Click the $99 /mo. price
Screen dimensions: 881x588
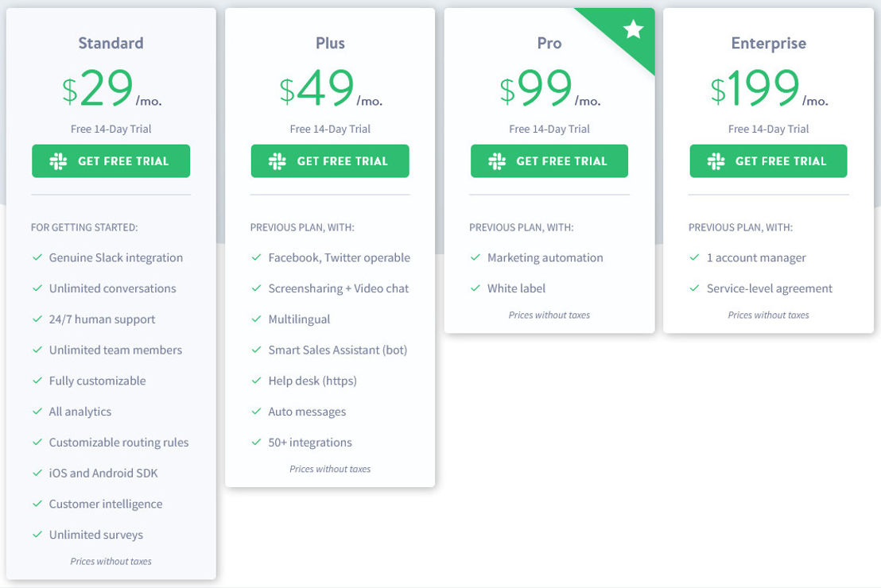550,88
